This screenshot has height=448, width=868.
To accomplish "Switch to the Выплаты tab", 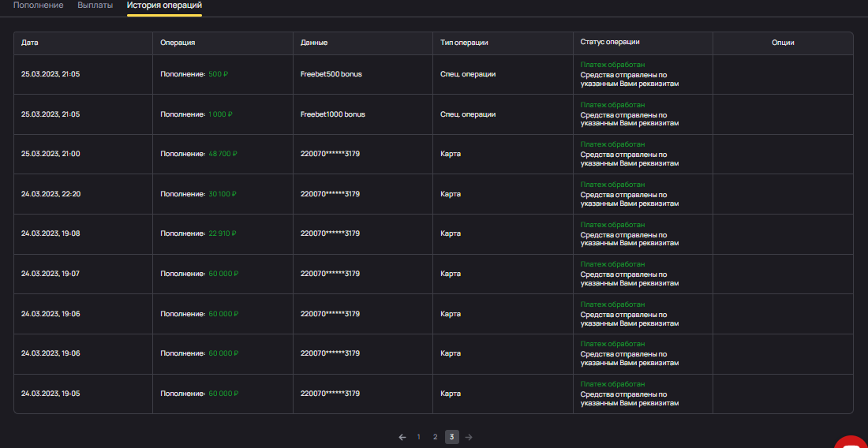I will click(95, 6).
